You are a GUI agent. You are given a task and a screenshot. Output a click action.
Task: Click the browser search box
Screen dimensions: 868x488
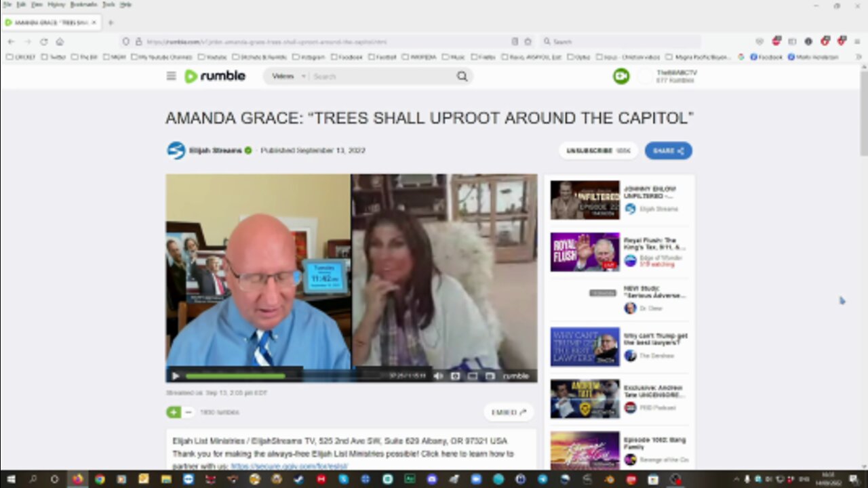pos(620,41)
